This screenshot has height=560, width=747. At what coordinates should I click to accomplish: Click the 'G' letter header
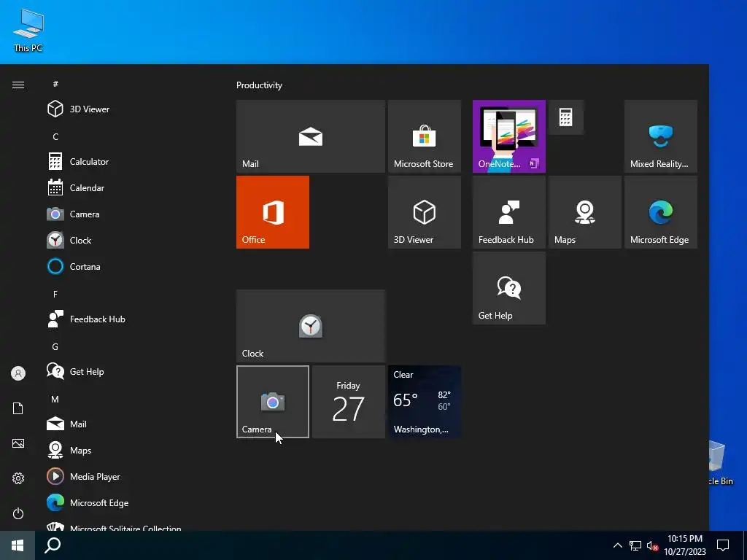point(55,346)
